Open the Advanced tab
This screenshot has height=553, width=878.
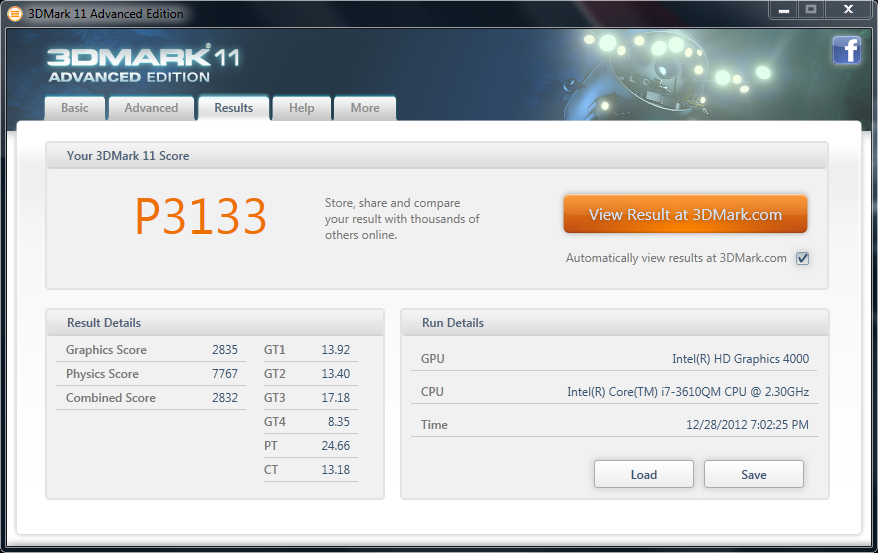click(x=151, y=108)
